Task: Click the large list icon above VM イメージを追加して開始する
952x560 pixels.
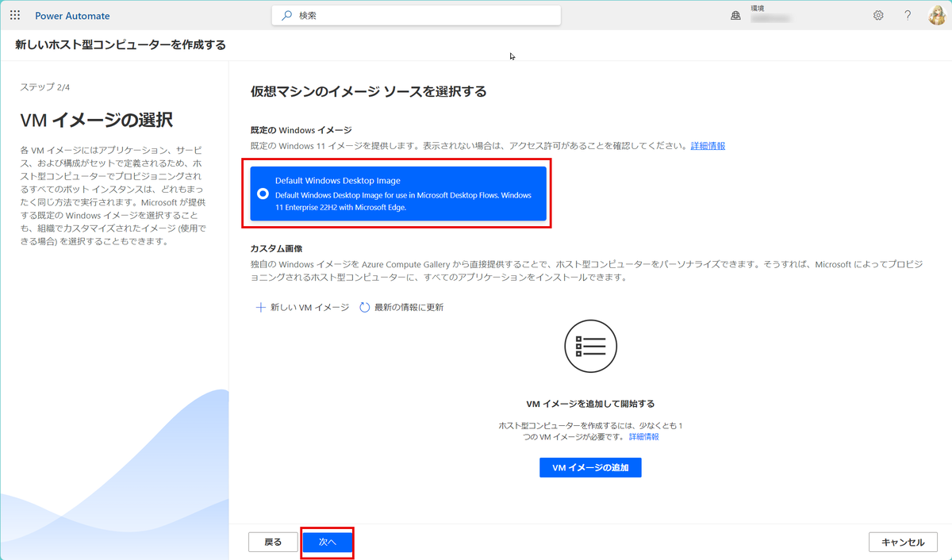Action: (x=590, y=346)
